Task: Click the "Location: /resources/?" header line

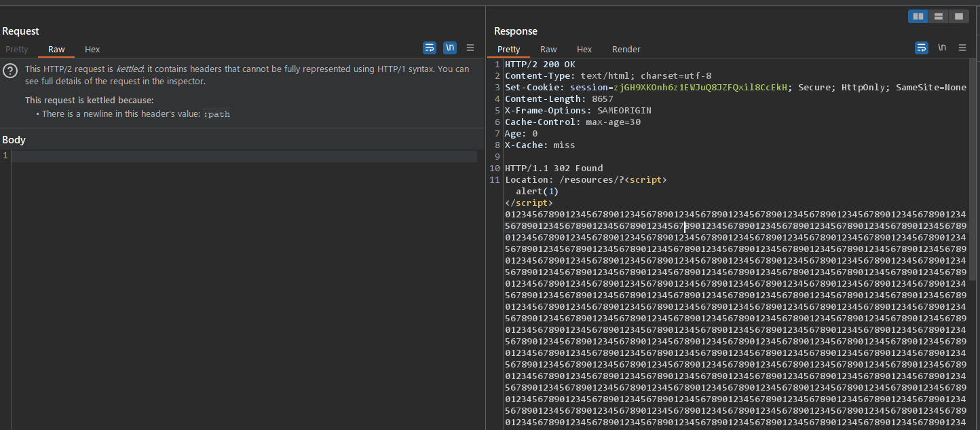Action: (586, 180)
